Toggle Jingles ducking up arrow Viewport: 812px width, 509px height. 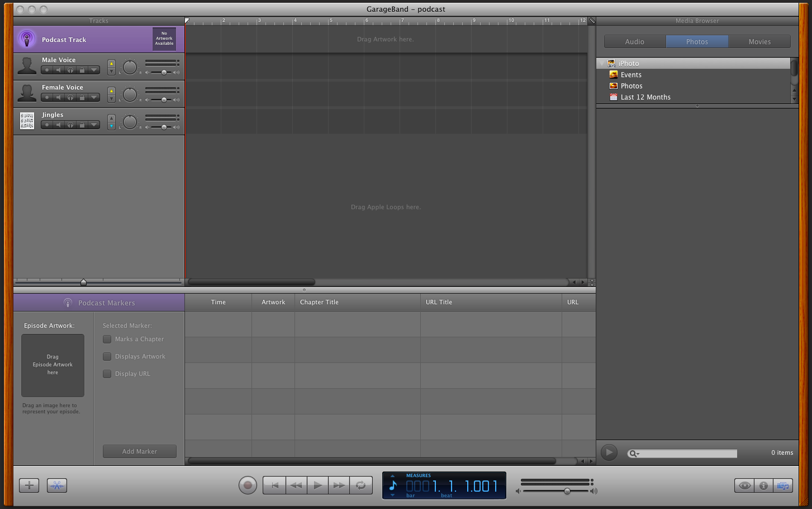tap(111, 118)
